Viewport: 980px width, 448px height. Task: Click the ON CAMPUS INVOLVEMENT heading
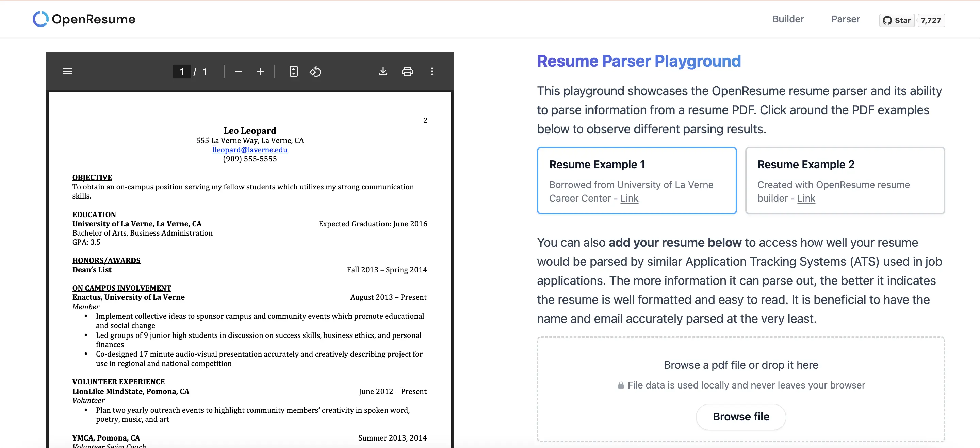(122, 288)
